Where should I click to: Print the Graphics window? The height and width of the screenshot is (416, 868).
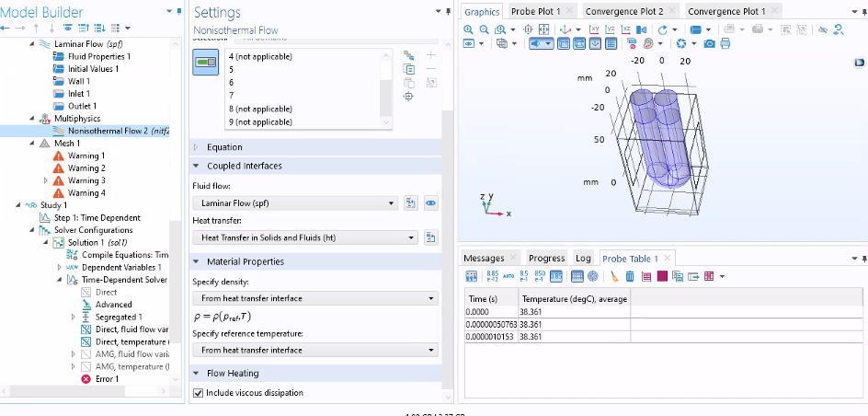pos(726,43)
